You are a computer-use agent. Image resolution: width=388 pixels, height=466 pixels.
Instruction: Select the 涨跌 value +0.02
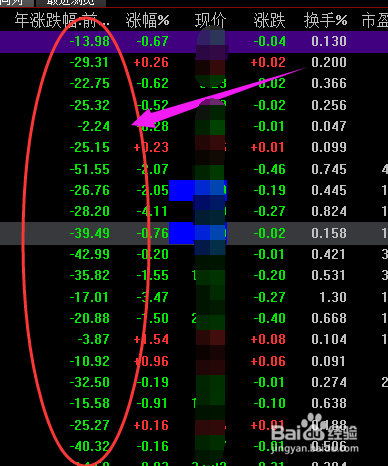268,62
